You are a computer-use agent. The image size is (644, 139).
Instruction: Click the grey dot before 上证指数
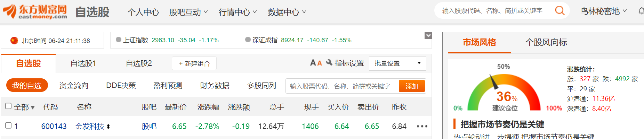click(119, 40)
